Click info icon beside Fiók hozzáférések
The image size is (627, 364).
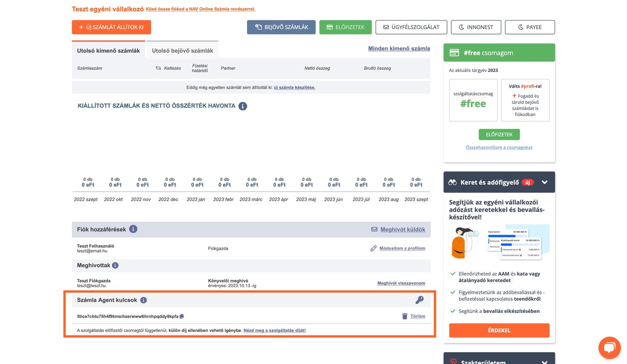point(133,229)
